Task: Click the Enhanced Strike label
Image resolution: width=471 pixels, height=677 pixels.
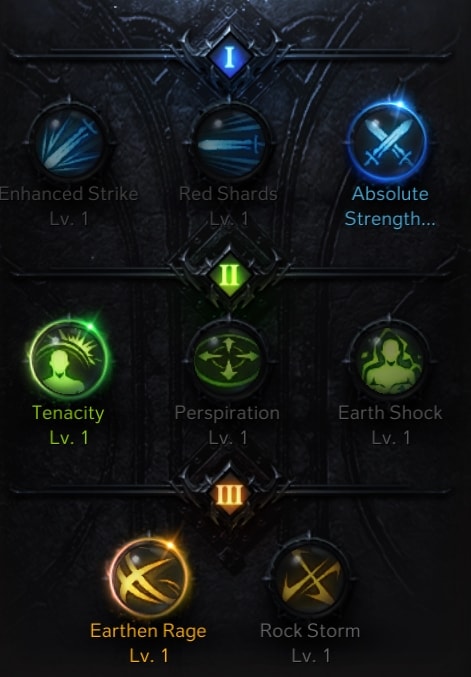Action: coord(68,193)
